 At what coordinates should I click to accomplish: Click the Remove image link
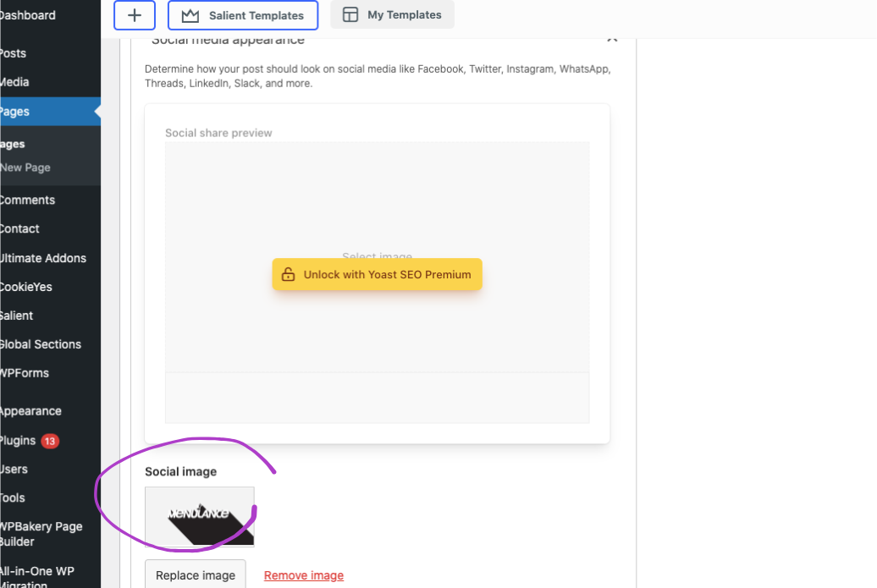pos(304,575)
